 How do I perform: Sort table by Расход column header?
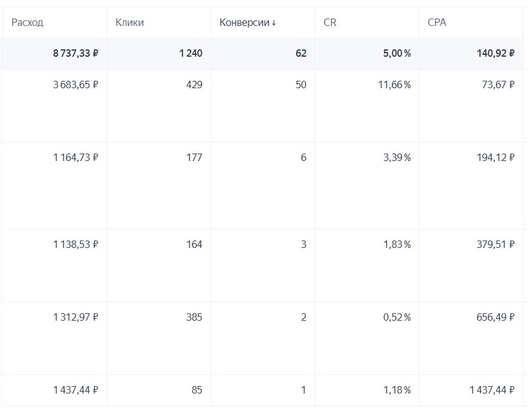point(27,23)
